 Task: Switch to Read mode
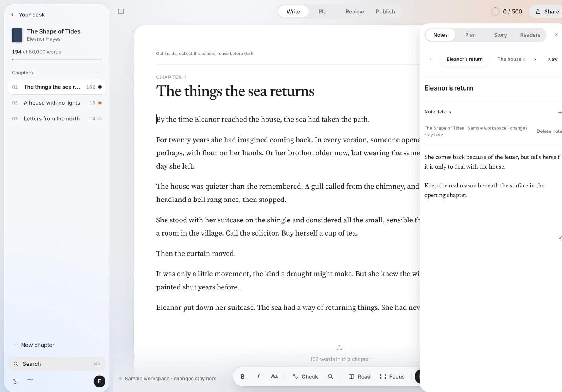360,376
